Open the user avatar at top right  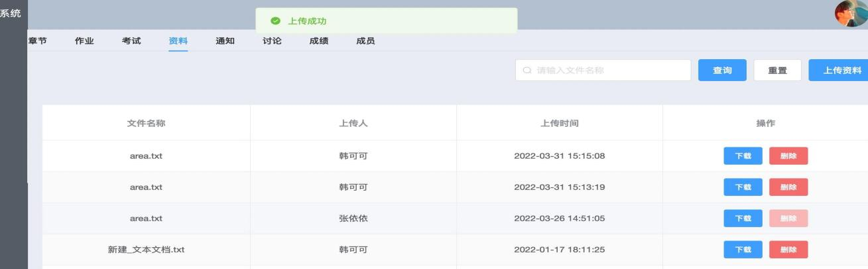click(x=851, y=13)
